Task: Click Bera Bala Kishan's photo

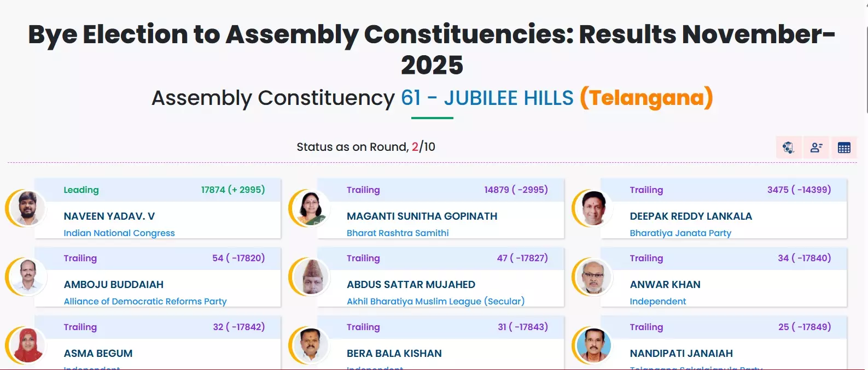Action: (x=311, y=345)
